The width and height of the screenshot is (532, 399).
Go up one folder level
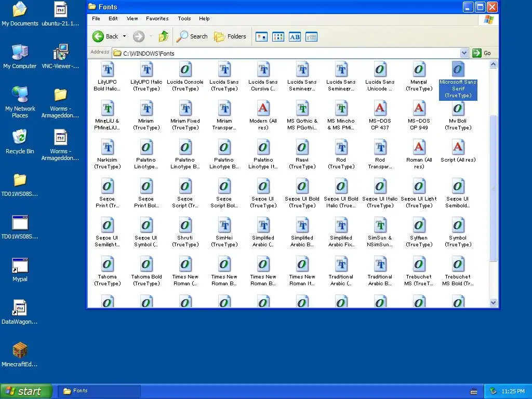164,36
